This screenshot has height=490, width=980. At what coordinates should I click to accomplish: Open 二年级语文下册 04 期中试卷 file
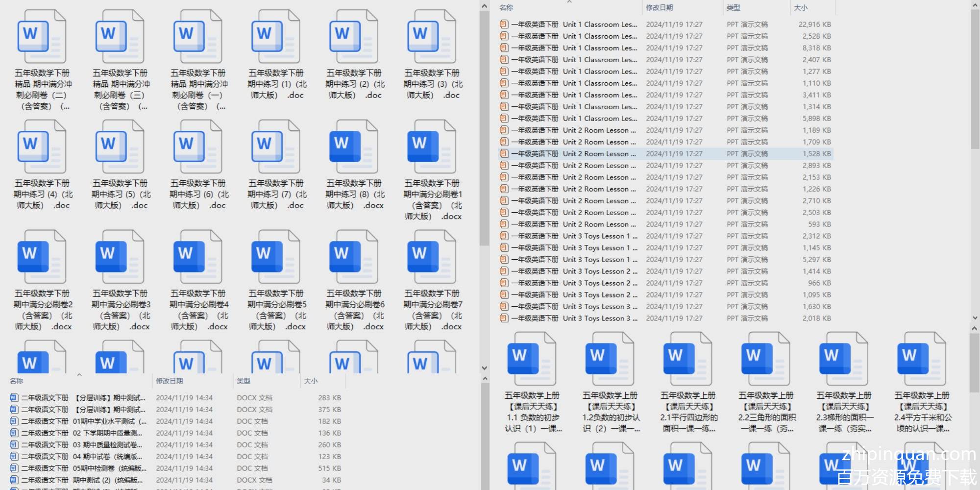(x=83, y=457)
